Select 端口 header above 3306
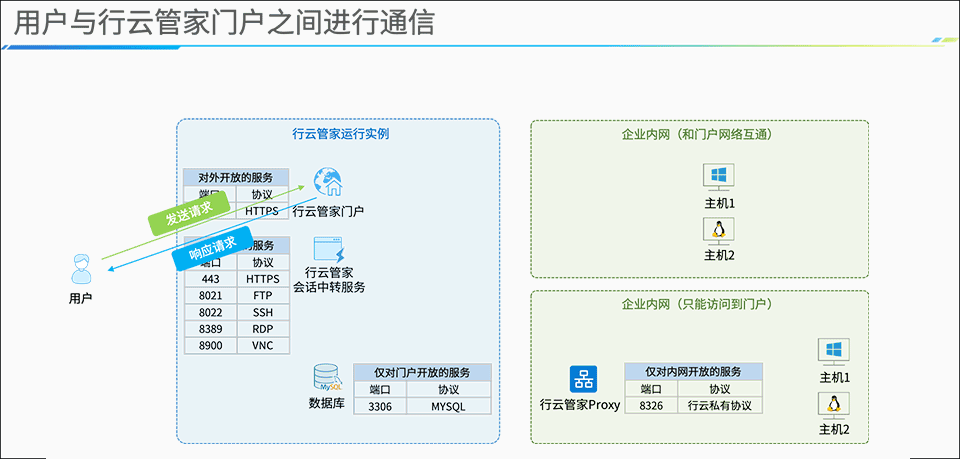Viewport: 960px width, 459px height. pyautogui.click(x=380, y=389)
